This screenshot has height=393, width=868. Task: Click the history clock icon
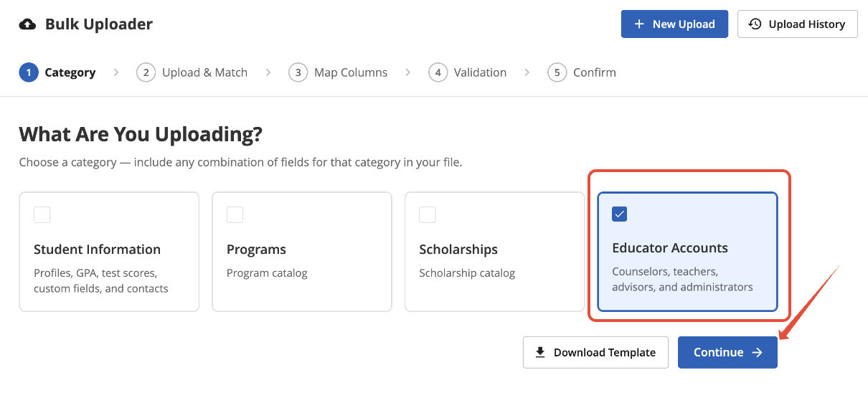tap(755, 24)
